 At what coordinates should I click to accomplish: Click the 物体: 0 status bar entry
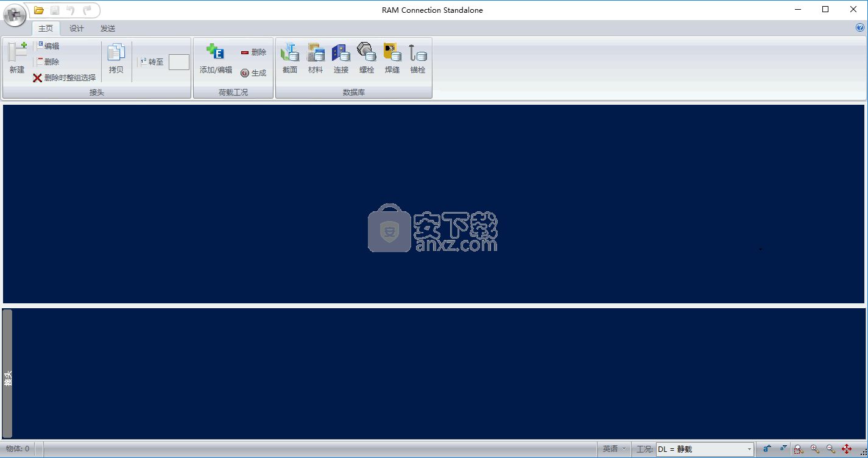(18, 449)
